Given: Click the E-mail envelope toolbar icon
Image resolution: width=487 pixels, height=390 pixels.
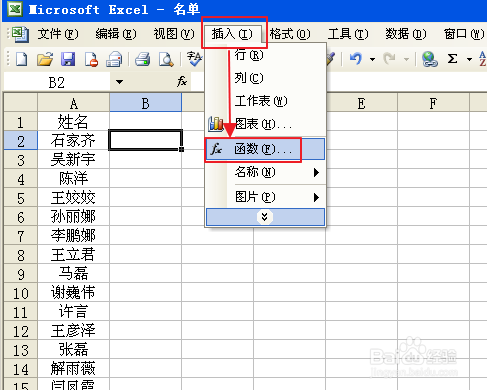Looking at the screenshot, I should (x=114, y=59).
